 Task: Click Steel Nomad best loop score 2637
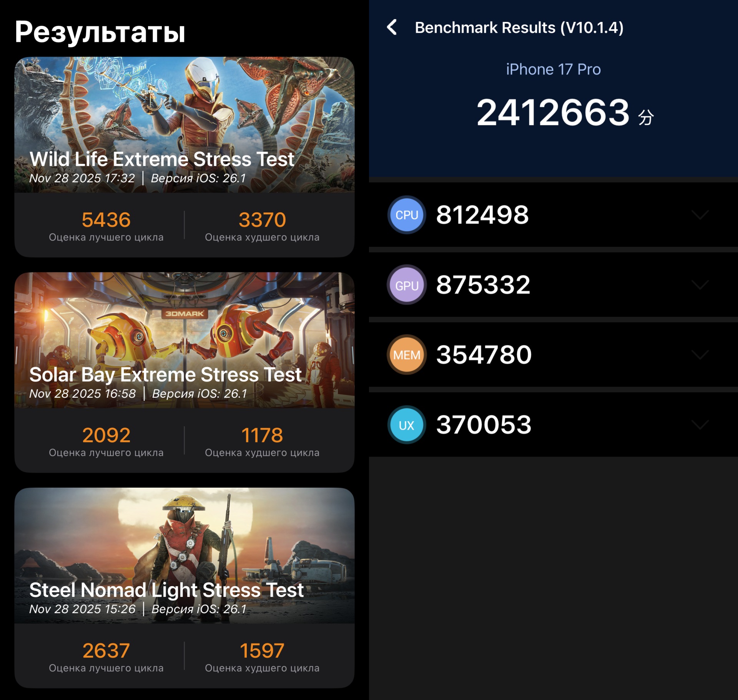(106, 651)
